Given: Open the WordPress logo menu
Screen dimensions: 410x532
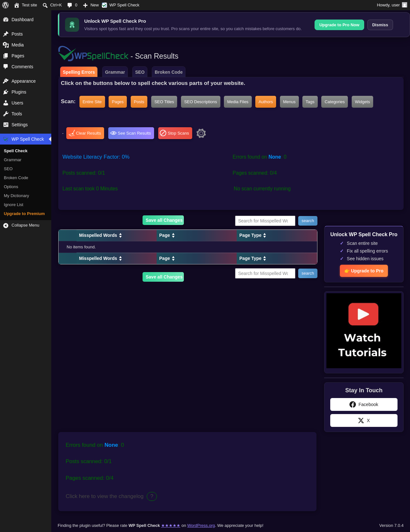Looking at the screenshot, I should click(x=5, y=5).
